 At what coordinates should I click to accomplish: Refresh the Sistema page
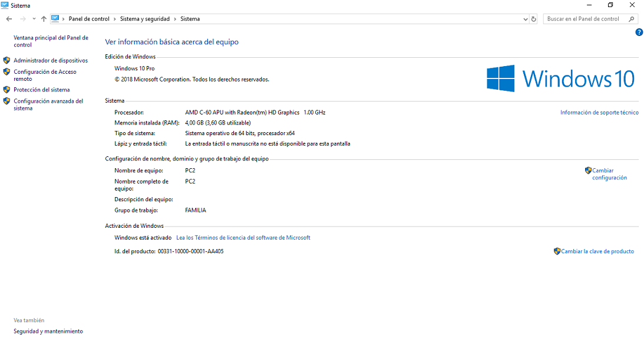tap(533, 19)
